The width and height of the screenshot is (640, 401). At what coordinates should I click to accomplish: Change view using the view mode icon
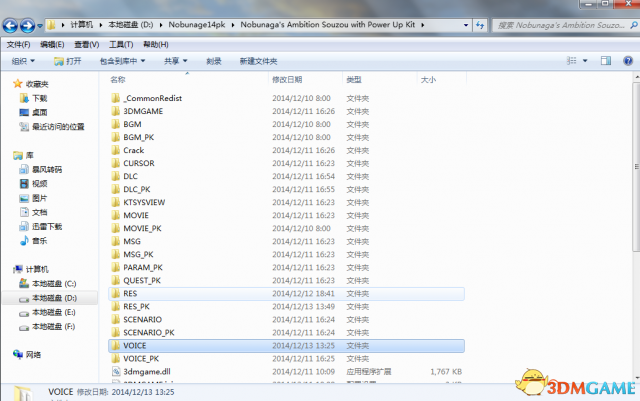point(571,61)
